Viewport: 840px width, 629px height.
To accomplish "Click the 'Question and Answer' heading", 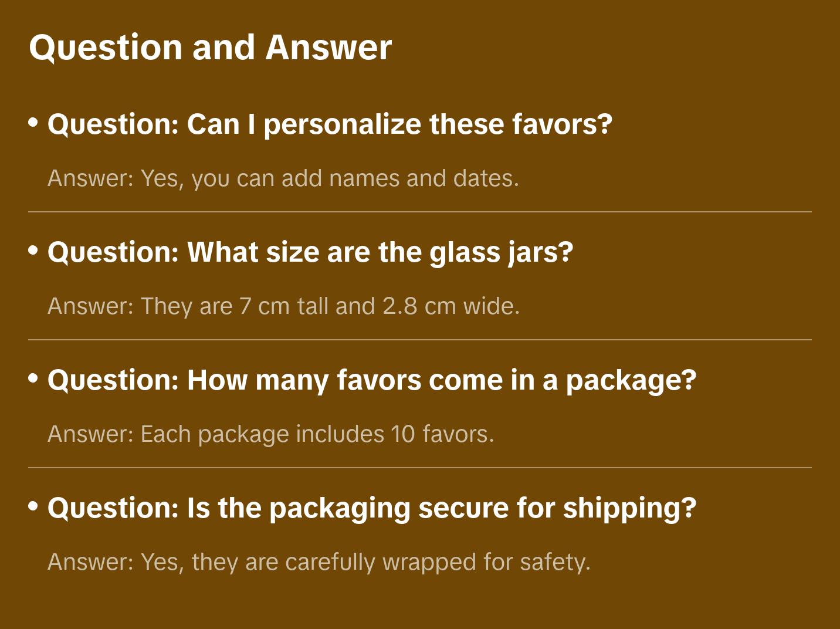I will pos(210,47).
